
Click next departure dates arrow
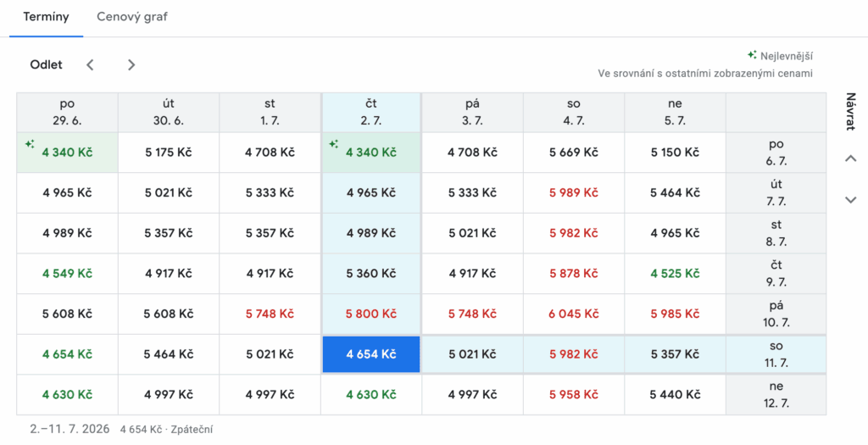coord(131,64)
